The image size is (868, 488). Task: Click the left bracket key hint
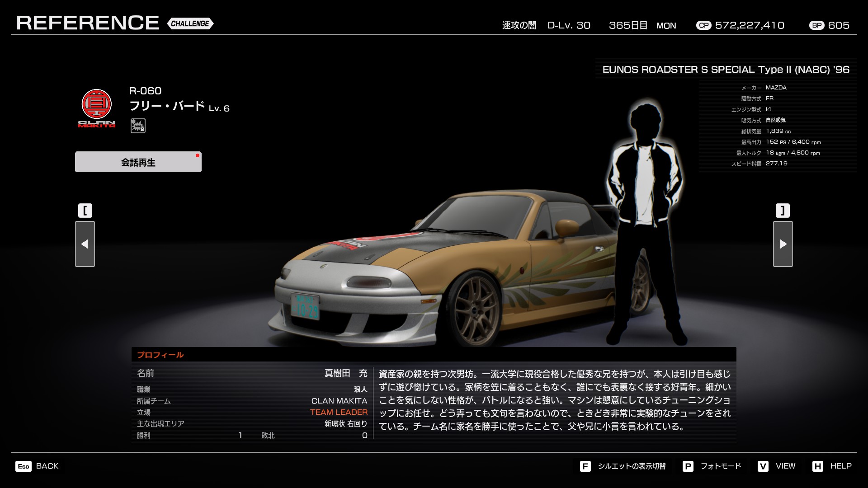pyautogui.click(x=85, y=211)
